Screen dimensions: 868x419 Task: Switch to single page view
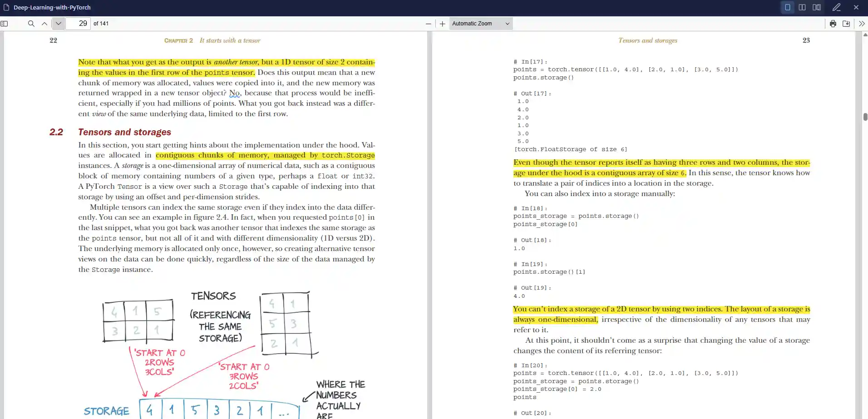[788, 7]
